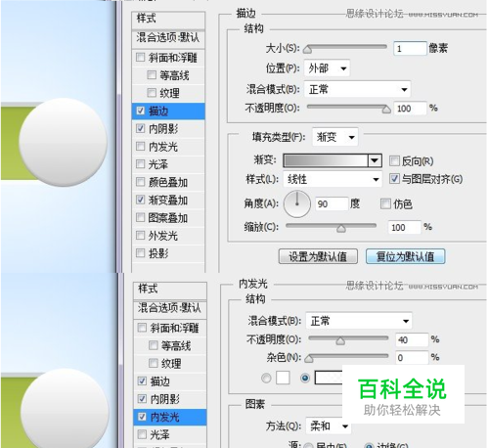489x448 pixels.
Task: Open 填充类型 fill type dropdown showing 渐变
Action: pos(335,137)
